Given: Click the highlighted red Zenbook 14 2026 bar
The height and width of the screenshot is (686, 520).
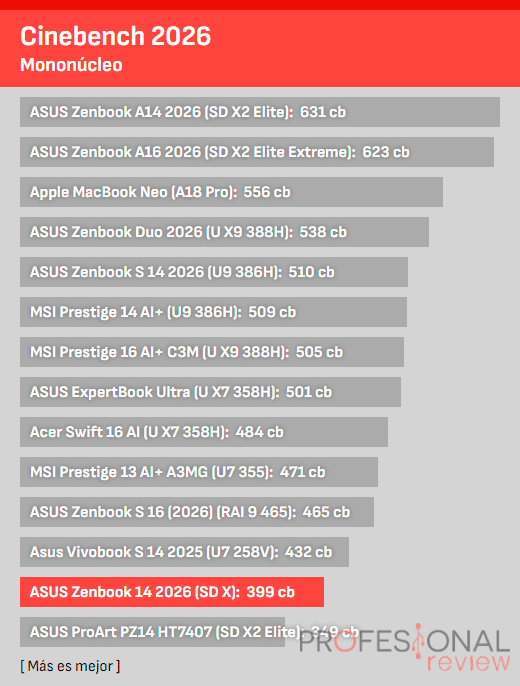Looking at the screenshot, I should point(172,592).
